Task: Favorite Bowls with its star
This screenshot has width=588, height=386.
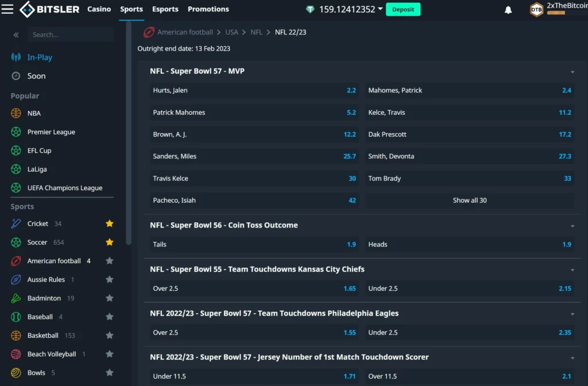Action: click(x=110, y=372)
